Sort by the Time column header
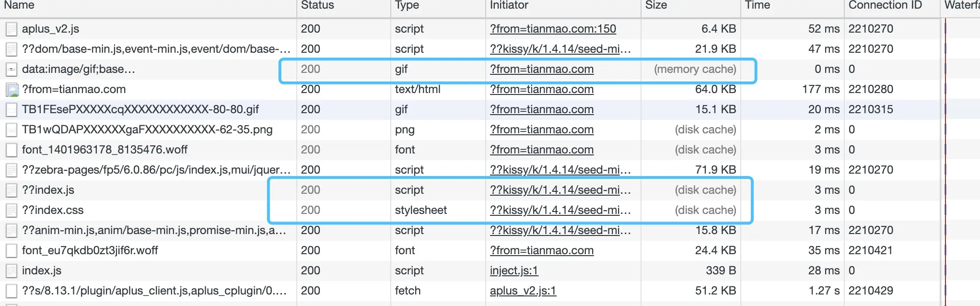Viewport: 980px width, 306px height. tap(758, 5)
